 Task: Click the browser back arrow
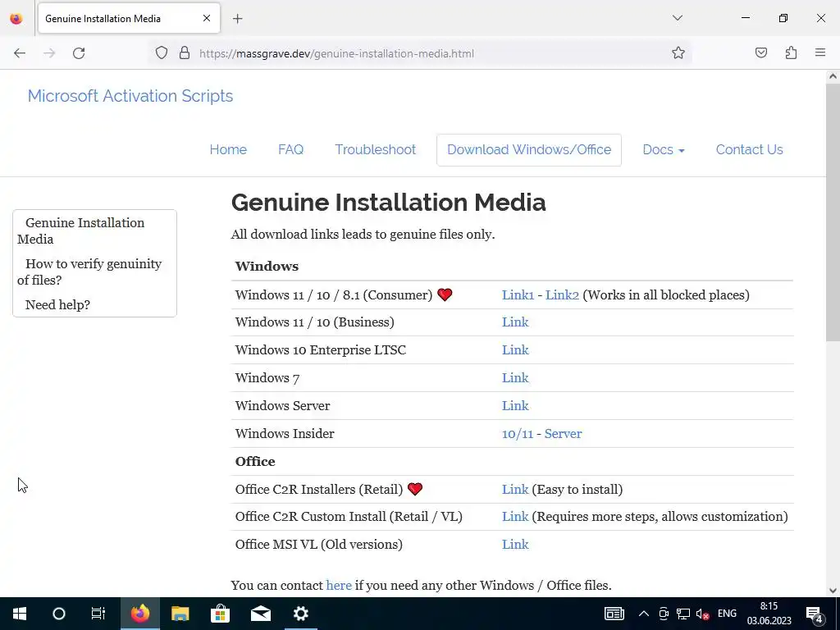[x=20, y=53]
